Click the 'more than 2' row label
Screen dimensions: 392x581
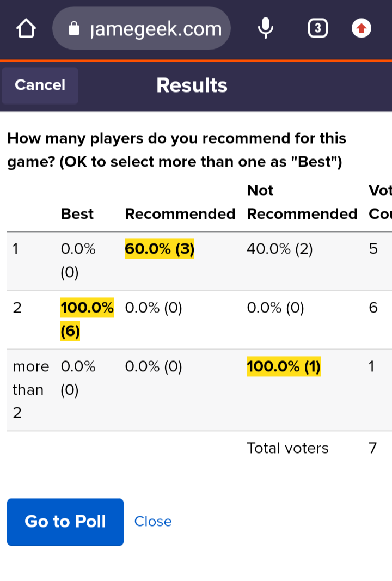point(30,389)
